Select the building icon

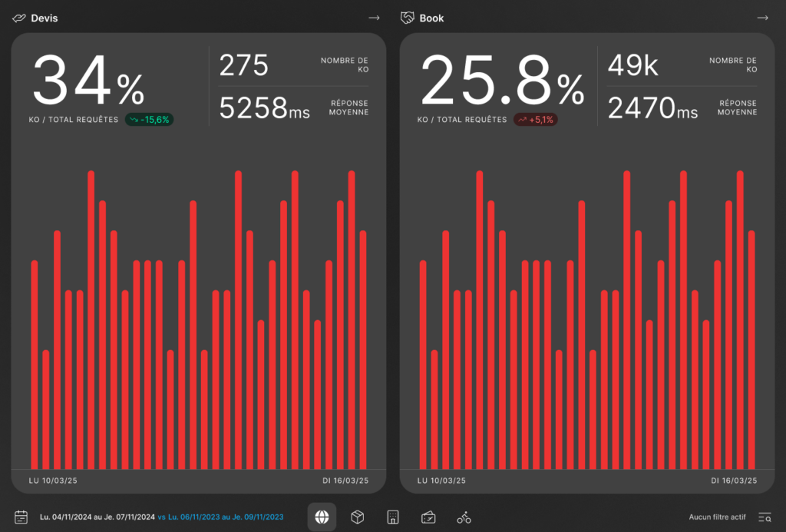(392, 517)
